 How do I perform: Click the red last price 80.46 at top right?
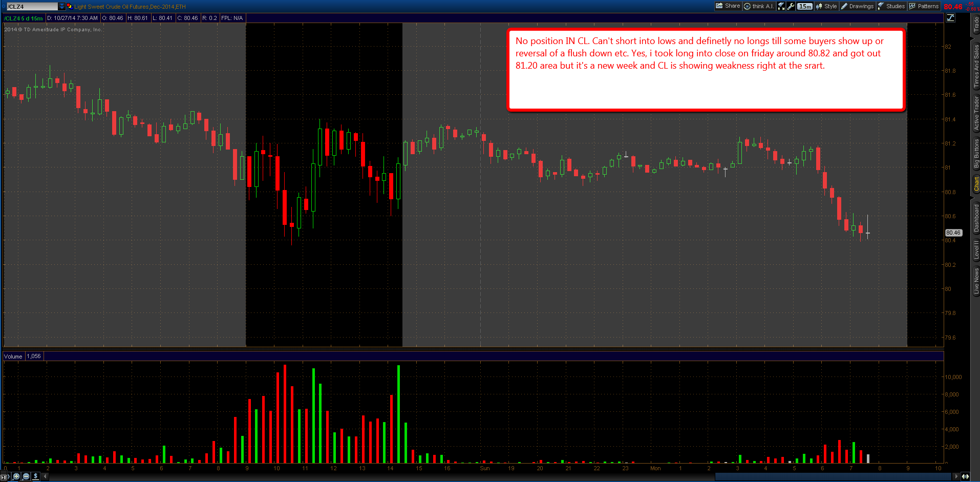[953, 7]
